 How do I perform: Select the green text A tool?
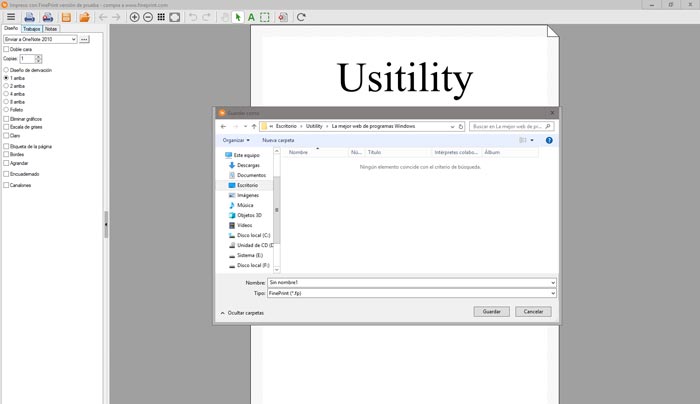tap(251, 17)
